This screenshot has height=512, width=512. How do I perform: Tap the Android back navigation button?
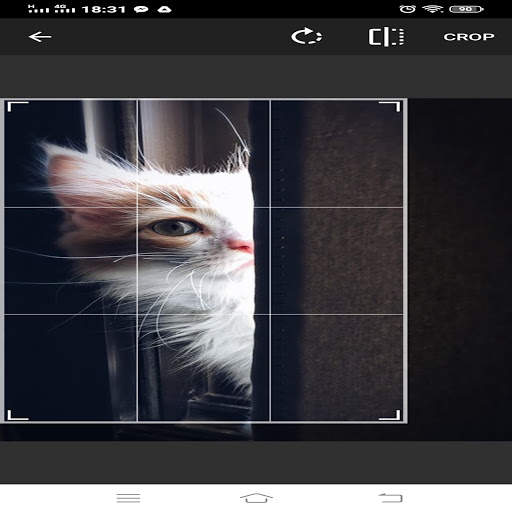391,498
